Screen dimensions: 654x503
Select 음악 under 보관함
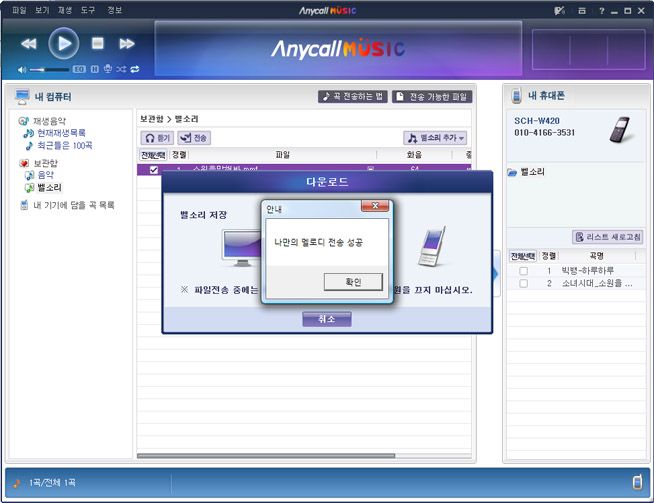(45, 175)
